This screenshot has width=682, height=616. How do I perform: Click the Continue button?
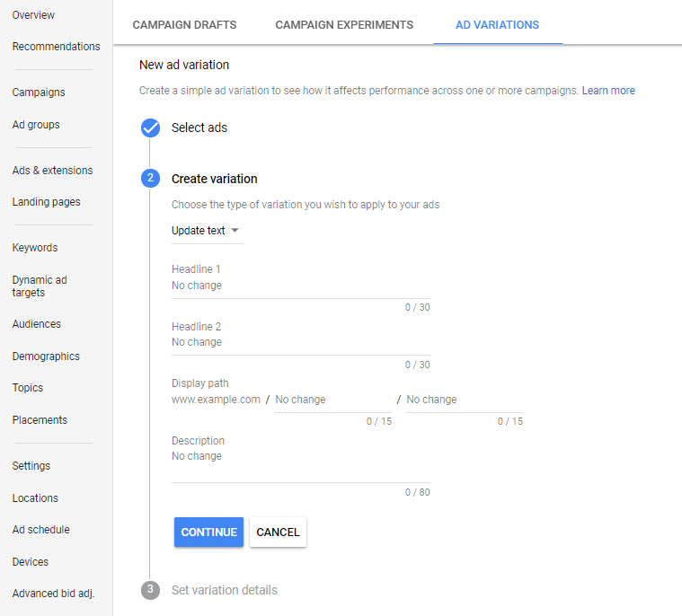(208, 532)
